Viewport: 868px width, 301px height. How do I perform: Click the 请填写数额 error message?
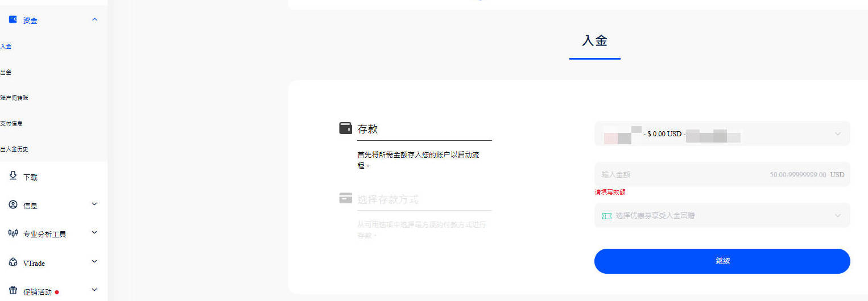[610, 192]
